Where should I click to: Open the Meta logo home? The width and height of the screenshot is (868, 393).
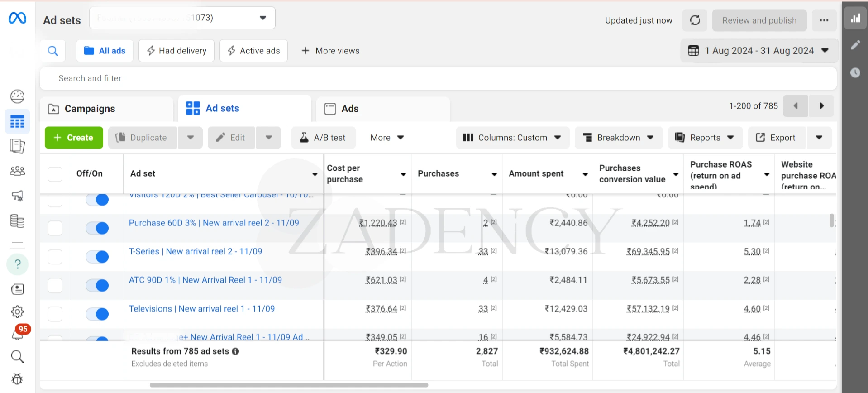[x=17, y=18]
